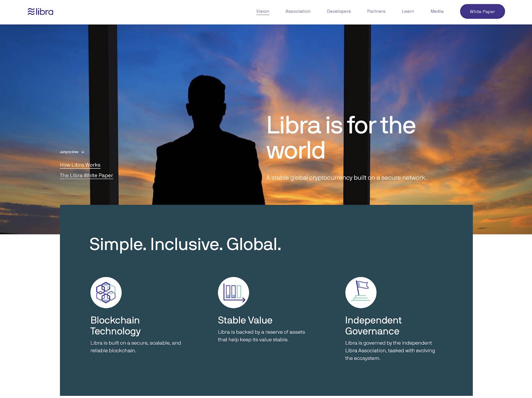Click the Libra is for the world headline
The height and width of the screenshot is (398, 532).
[341, 138]
